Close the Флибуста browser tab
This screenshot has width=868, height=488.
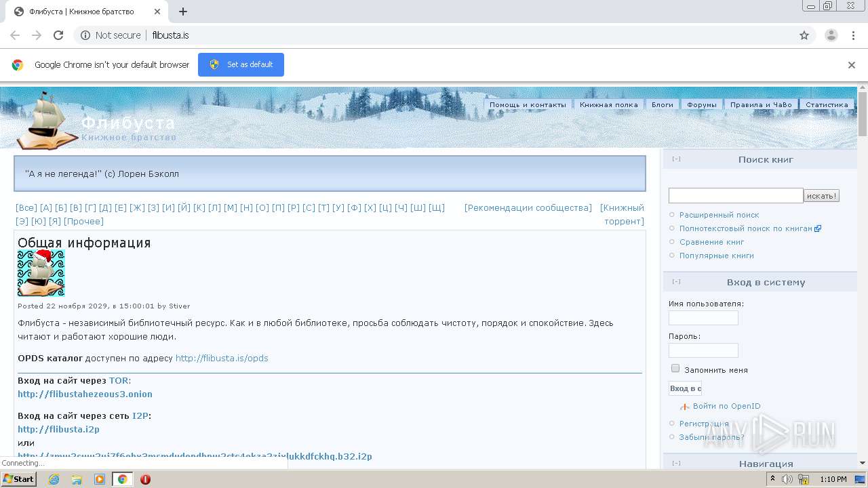click(157, 12)
